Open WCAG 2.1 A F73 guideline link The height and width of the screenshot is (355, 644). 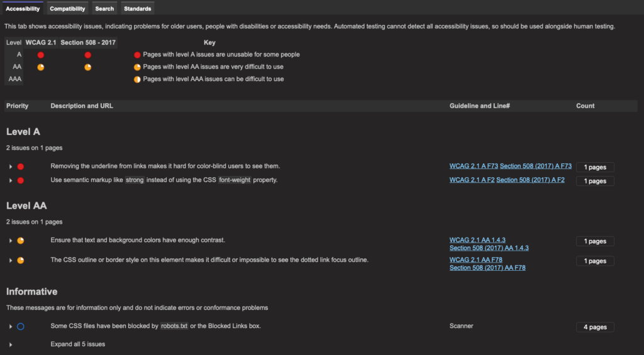tap(474, 167)
